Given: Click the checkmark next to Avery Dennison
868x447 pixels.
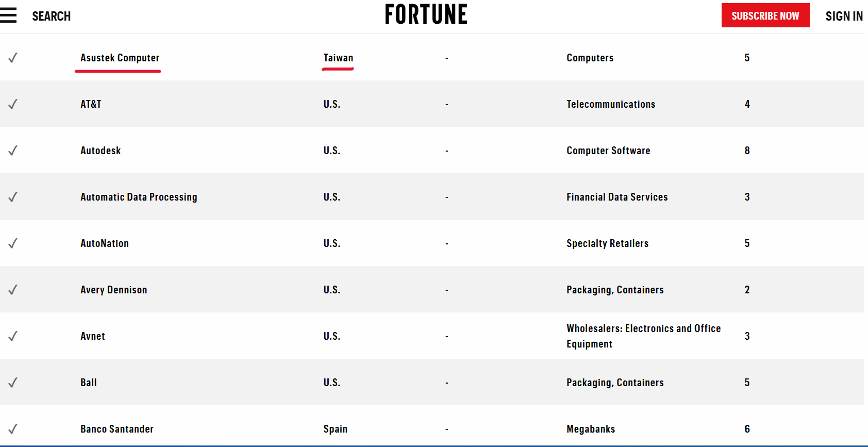Looking at the screenshot, I should click(13, 290).
